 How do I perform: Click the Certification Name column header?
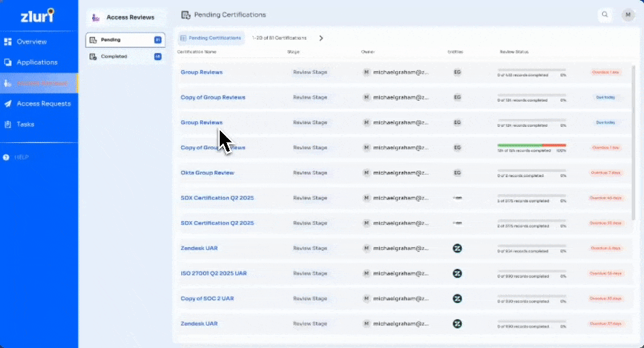coord(197,52)
